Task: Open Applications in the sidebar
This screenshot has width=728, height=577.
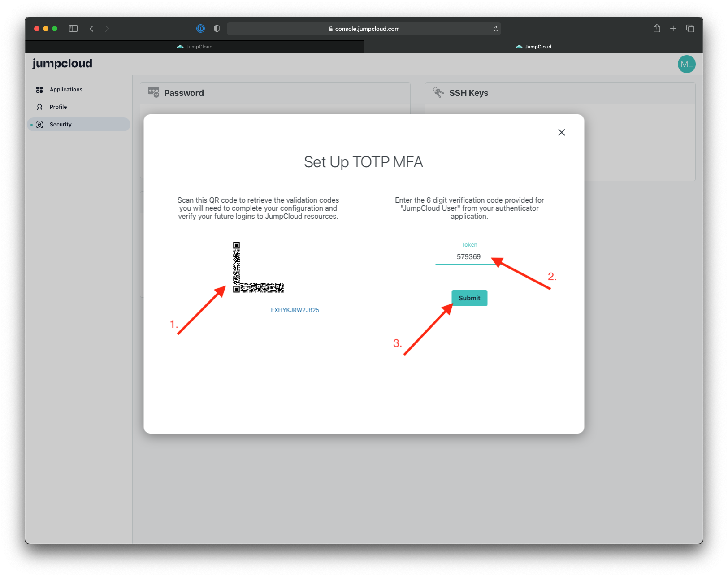Action: click(x=79, y=90)
